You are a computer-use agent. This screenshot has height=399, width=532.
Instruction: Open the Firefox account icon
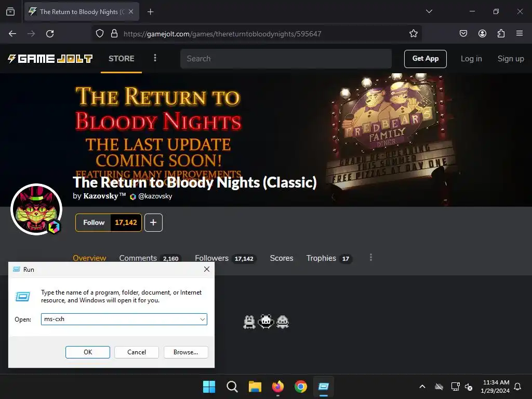482,33
